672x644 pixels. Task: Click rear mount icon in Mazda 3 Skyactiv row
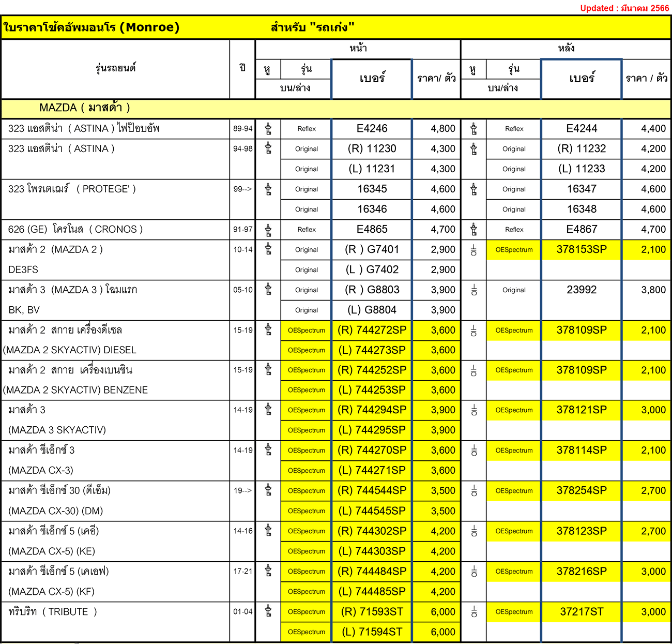[x=474, y=411]
